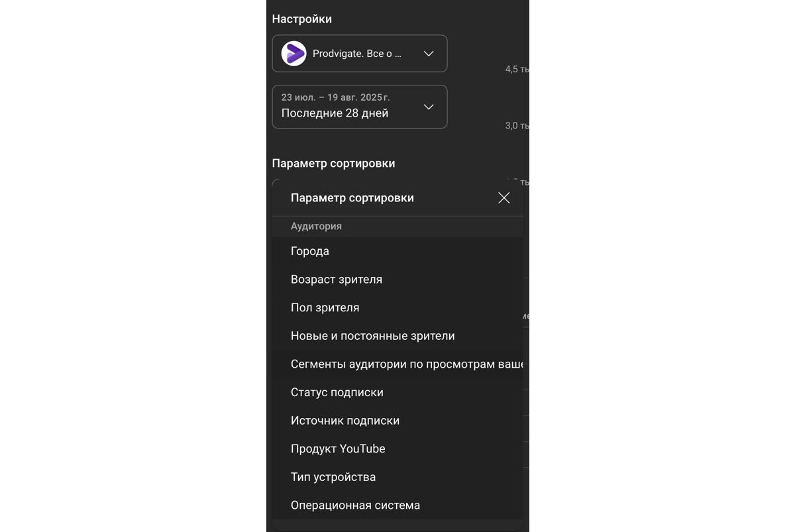
Task: Expand the date range chevron arrow
Action: pos(429,107)
